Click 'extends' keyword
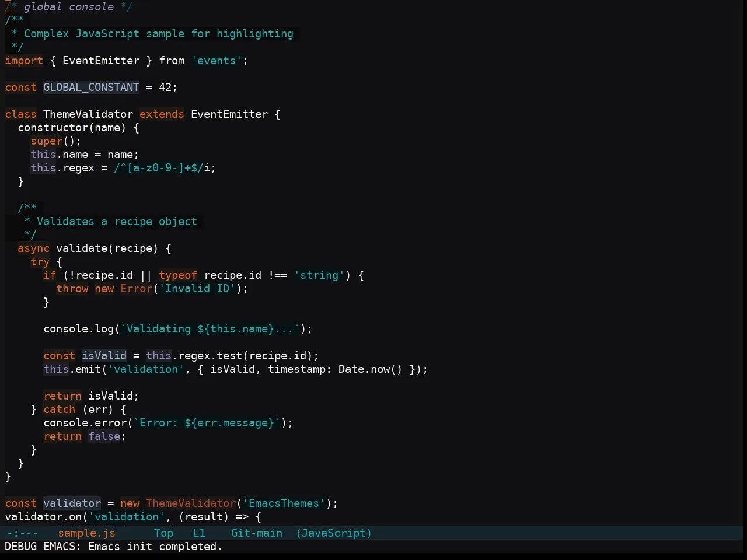 162,114
